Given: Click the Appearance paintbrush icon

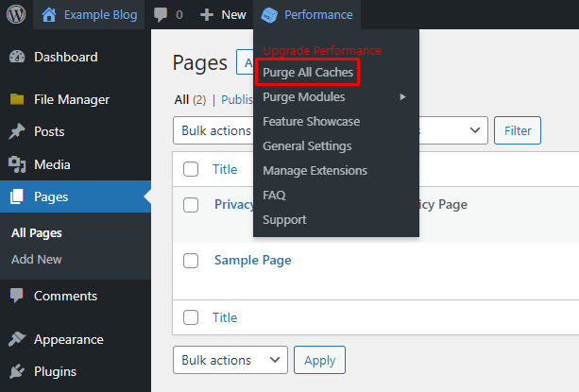Looking at the screenshot, I should click(17, 339).
